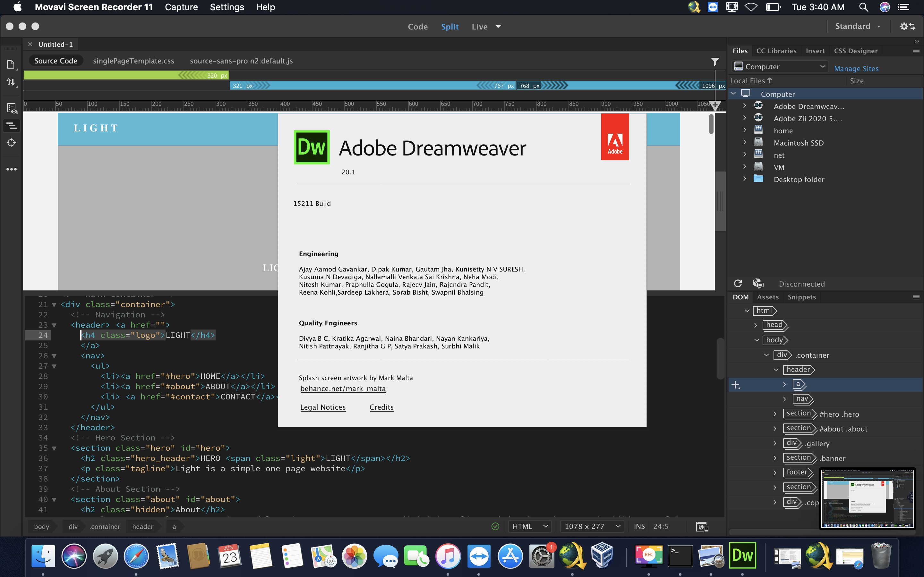
Task: Click the Legal Notices link
Action: tap(323, 407)
